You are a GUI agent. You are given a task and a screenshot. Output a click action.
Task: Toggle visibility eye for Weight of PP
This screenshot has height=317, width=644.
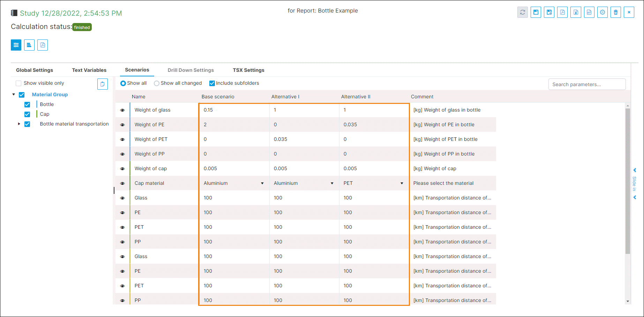tap(122, 154)
